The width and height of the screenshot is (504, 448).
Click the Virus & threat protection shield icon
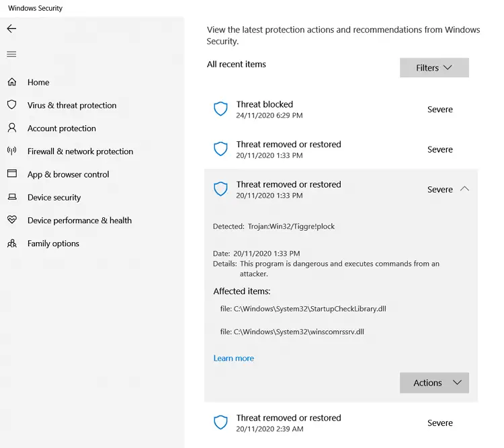(x=12, y=104)
